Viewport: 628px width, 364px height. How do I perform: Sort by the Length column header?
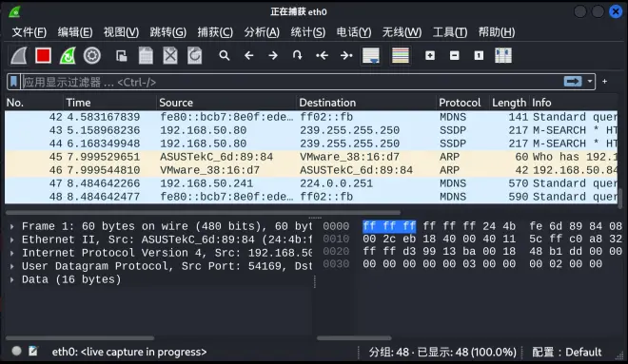point(509,103)
